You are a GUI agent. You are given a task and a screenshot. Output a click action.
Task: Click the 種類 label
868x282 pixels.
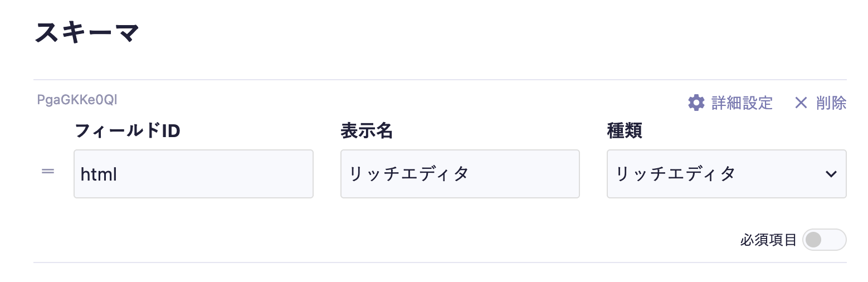click(624, 131)
